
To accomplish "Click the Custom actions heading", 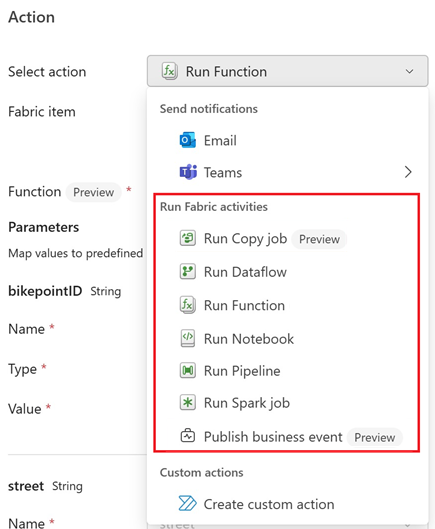I will click(201, 472).
